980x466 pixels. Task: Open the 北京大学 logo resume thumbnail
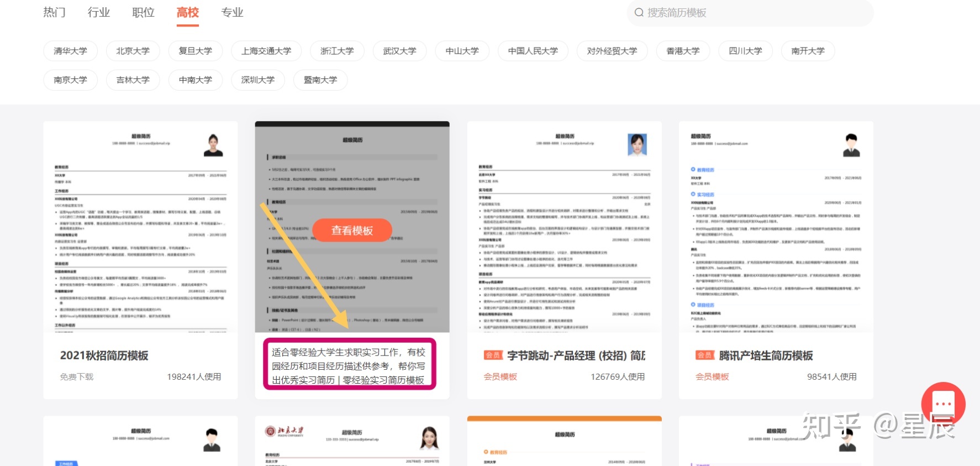(x=352, y=441)
